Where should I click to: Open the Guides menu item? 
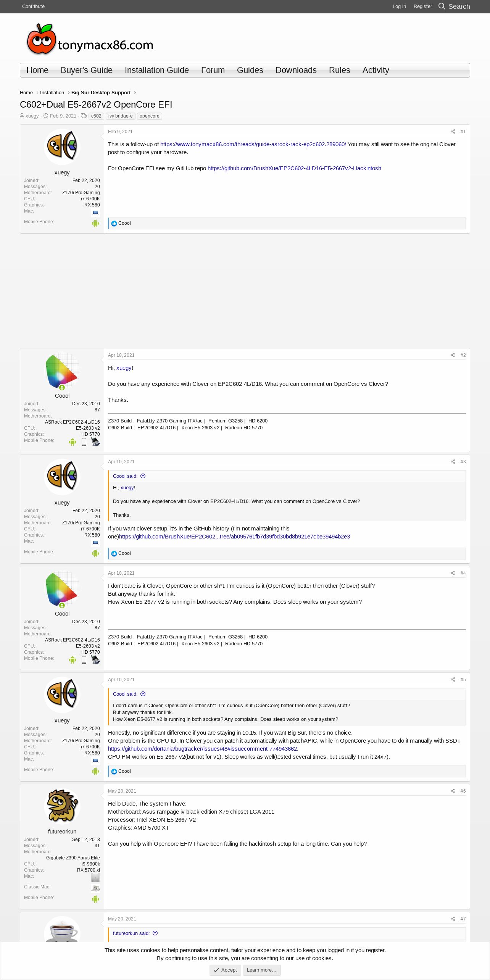click(250, 70)
